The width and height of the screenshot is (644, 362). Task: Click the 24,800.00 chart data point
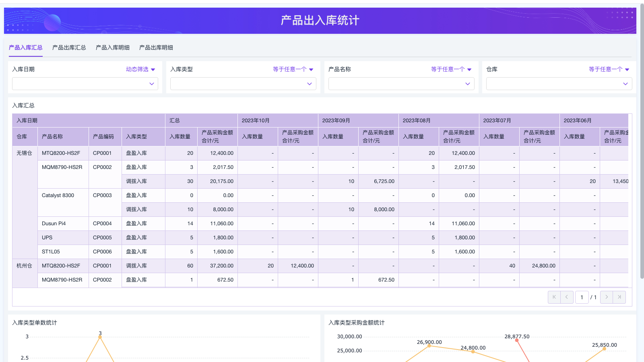tap(473, 352)
